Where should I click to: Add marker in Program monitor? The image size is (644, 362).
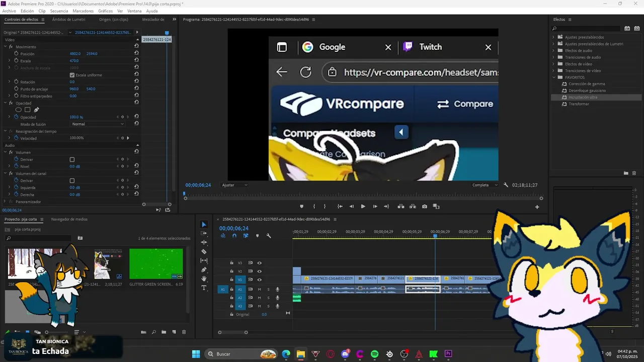coord(301,206)
